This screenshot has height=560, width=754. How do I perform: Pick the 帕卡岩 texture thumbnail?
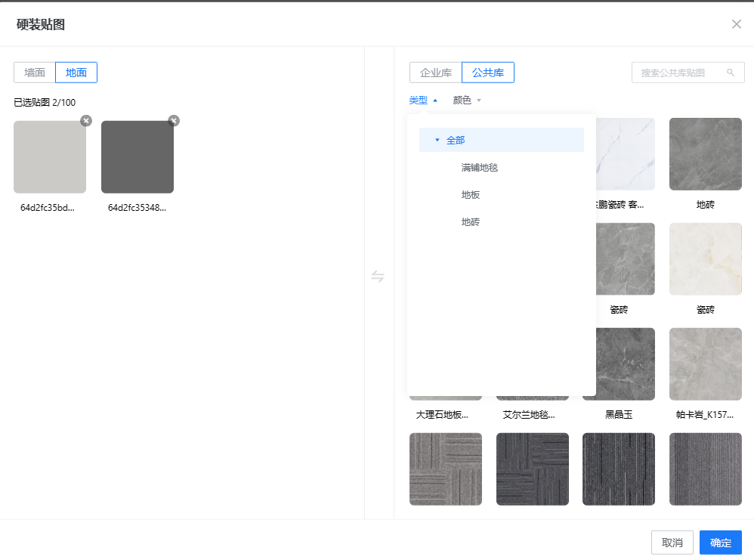[705, 364]
